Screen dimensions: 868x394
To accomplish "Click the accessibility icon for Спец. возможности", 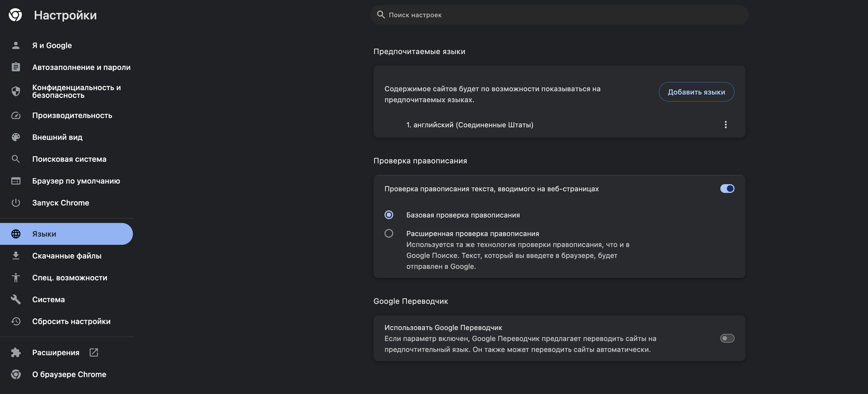I will point(16,277).
